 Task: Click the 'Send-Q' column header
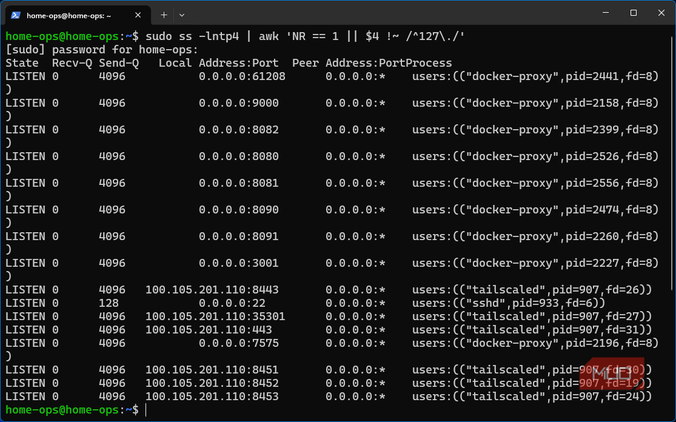[119, 63]
